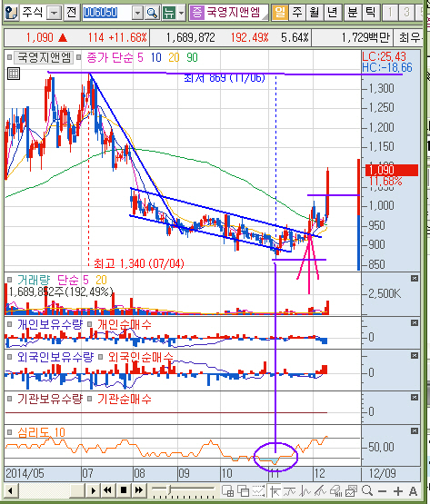Close the 거래량 volume indicator panel

[415, 279]
